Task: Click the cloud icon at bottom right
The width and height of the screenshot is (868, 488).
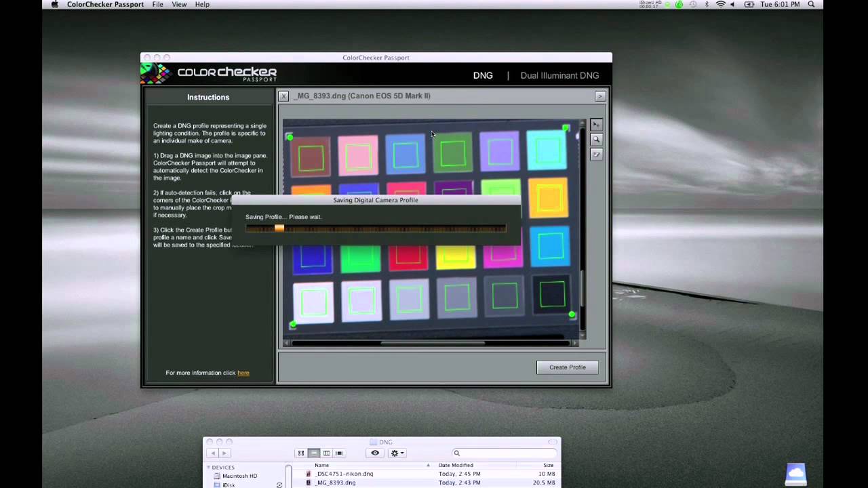Action: (x=795, y=474)
